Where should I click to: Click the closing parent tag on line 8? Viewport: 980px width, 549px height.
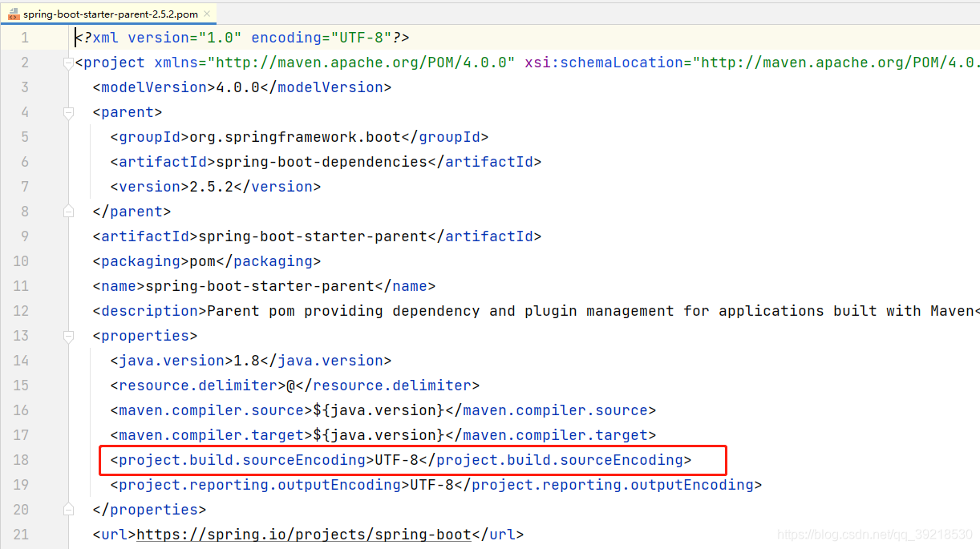(x=132, y=212)
